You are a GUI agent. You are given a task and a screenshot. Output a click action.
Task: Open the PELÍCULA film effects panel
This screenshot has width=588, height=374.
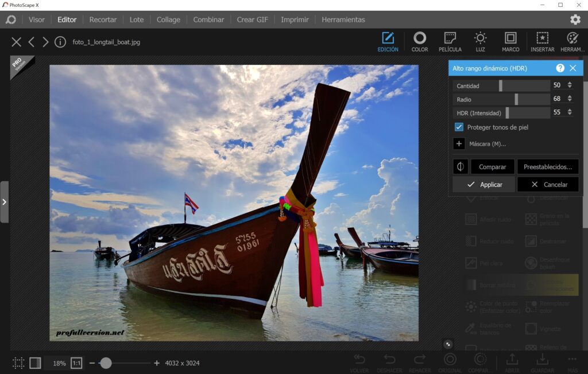click(450, 41)
